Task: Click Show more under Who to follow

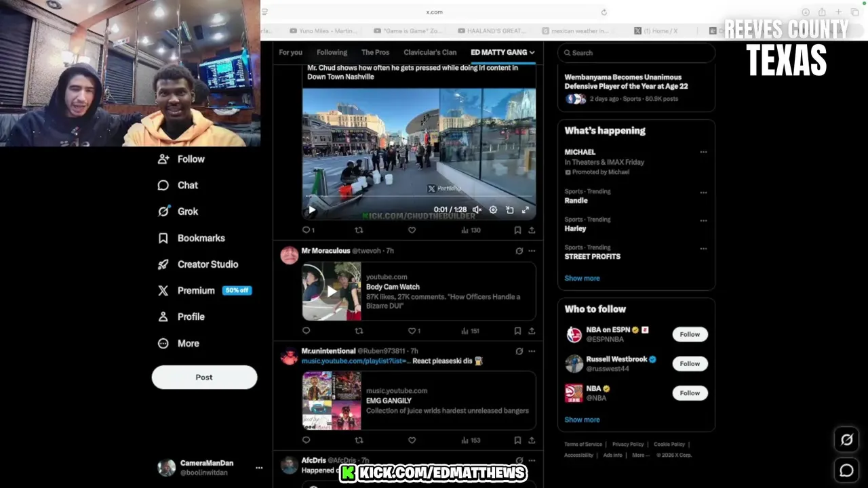Action: pos(582,420)
